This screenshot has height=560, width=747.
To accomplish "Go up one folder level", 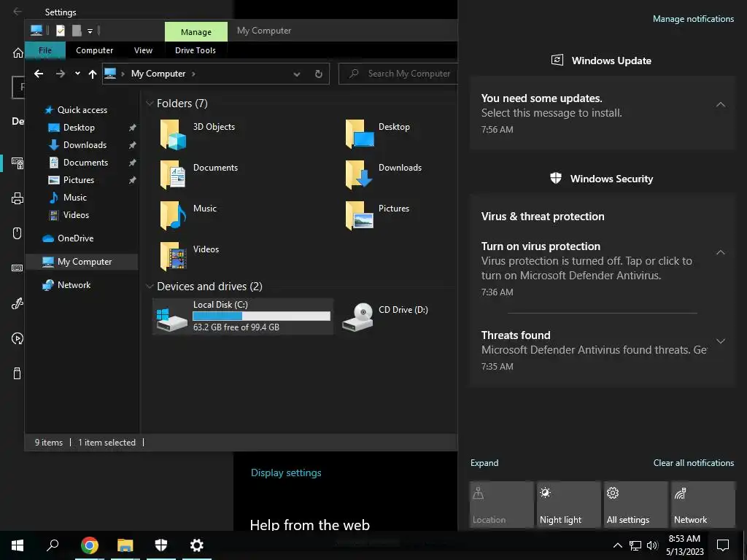I will [93, 74].
